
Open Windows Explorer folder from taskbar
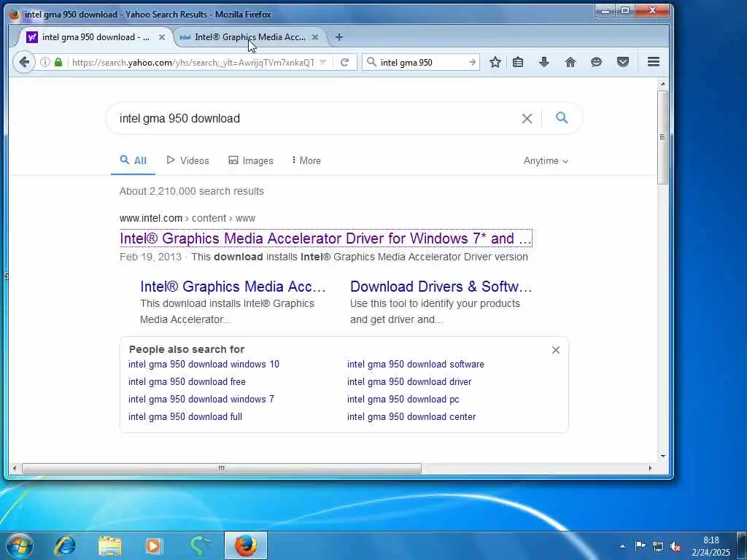pyautogui.click(x=110, y=545)
